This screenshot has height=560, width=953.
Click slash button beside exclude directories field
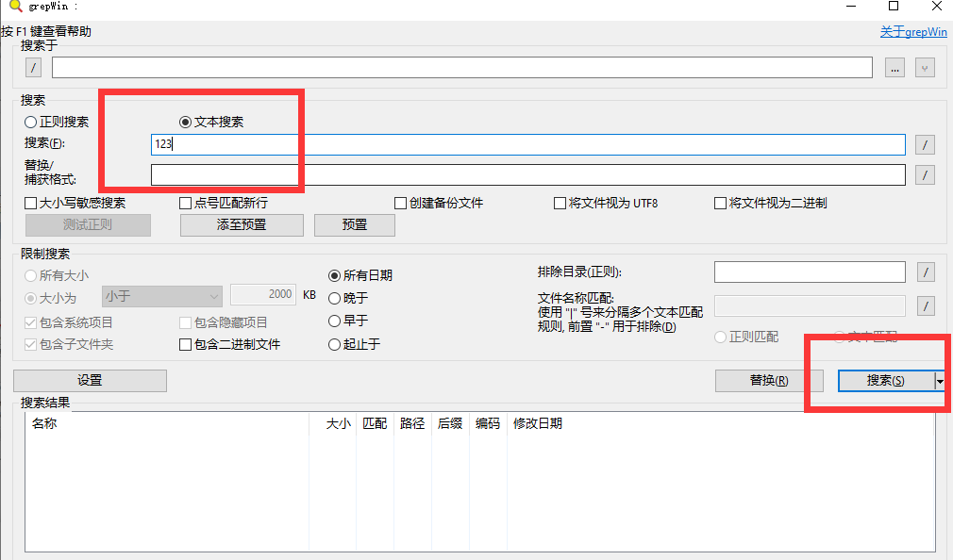click(927, 272)
